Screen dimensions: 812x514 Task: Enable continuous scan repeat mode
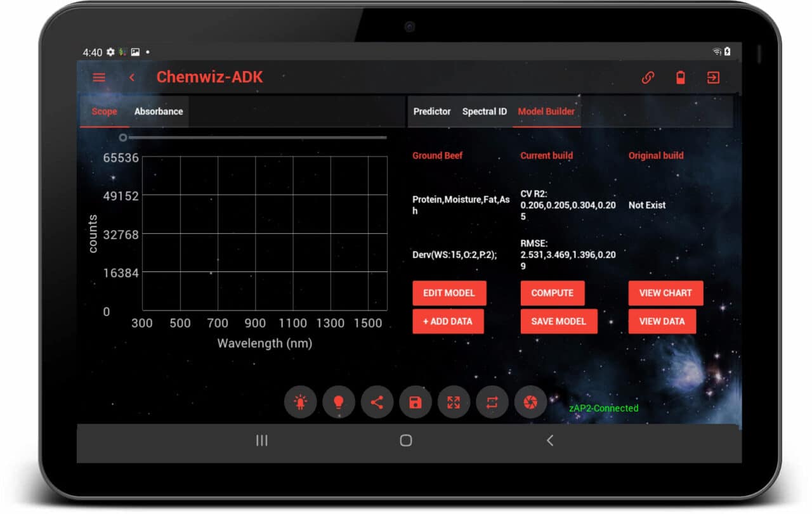492,402
